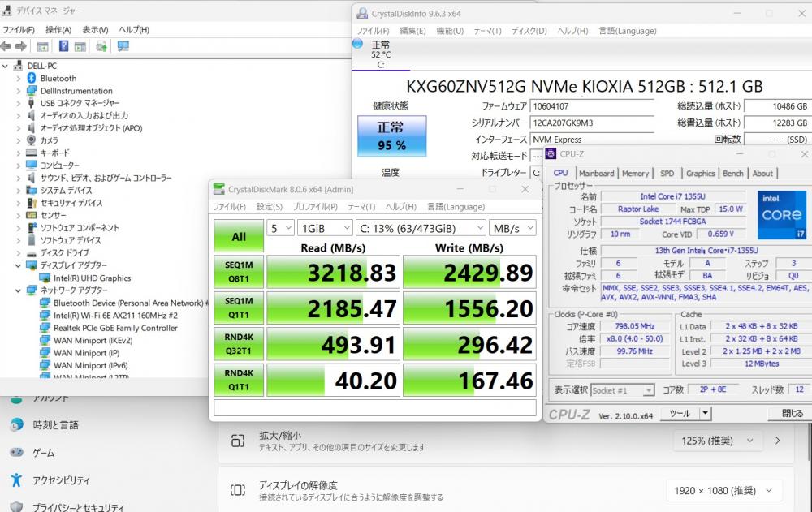Select the カメラ device category icon
This screenshot has width=812, height=512.
[31, 140]
